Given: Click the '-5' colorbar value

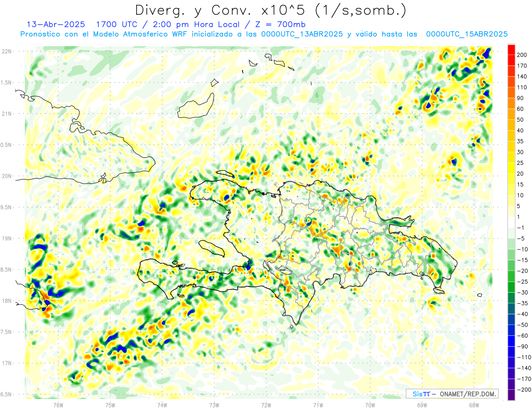Looking at the screenshot, I should 521,239.
